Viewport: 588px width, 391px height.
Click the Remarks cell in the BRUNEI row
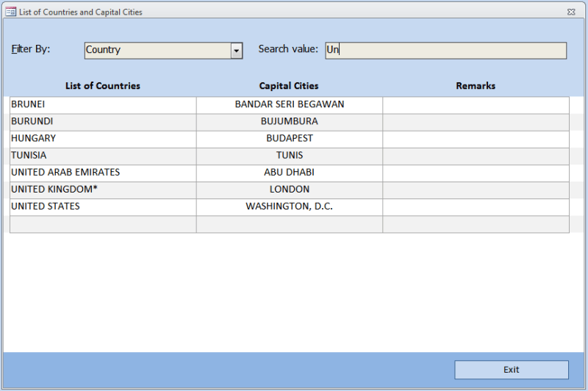click(x=476, y=105)
